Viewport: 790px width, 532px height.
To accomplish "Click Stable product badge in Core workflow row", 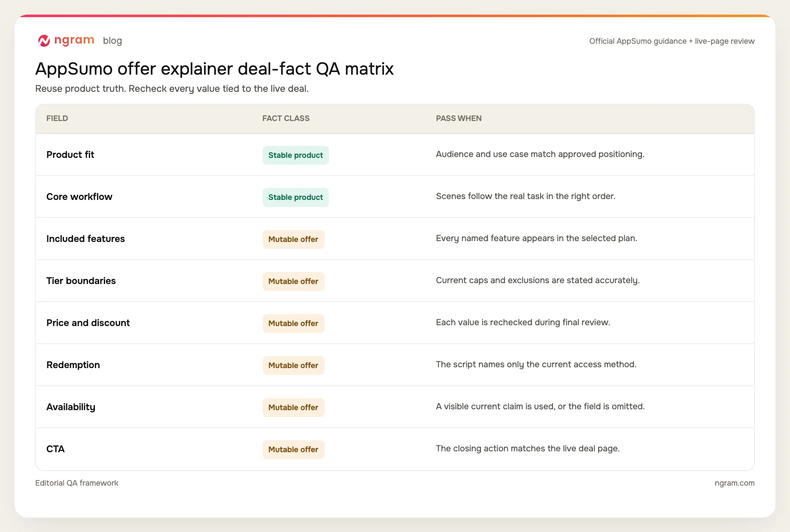I will coord(295,197).
